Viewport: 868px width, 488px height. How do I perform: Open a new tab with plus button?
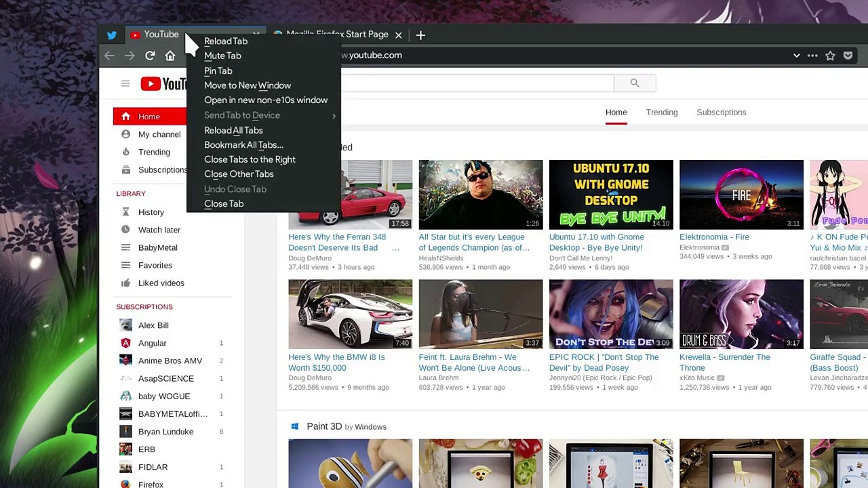(x=420, y=35)
